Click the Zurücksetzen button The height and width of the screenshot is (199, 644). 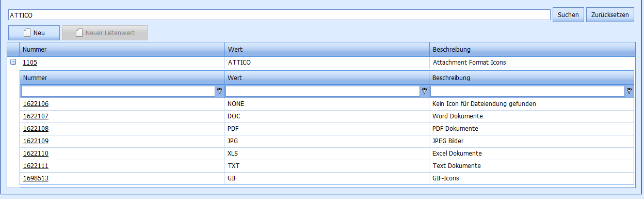tap(610, 15)
